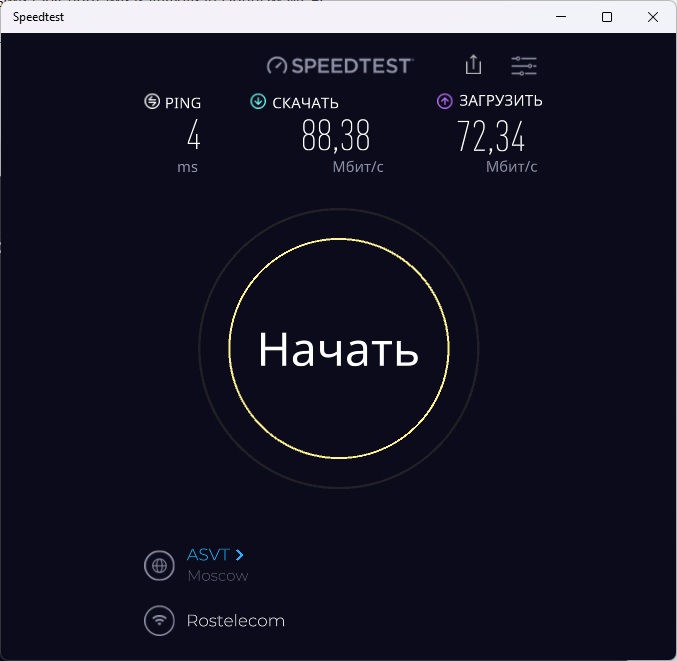Click the Moscow server location text
The width and height of the screenshot is (677, 661).
click(218, 576)
